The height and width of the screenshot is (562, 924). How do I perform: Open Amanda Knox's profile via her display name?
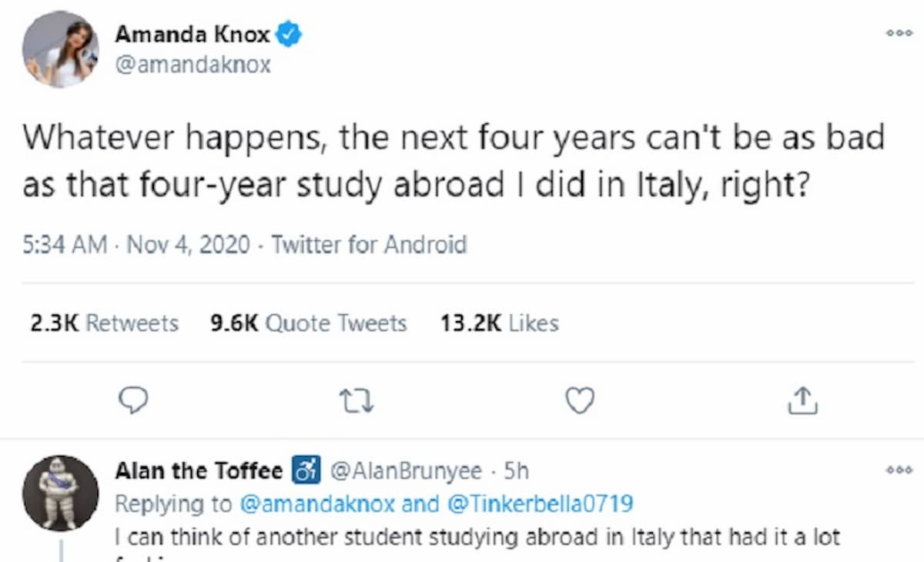click(x=192, y=34)
